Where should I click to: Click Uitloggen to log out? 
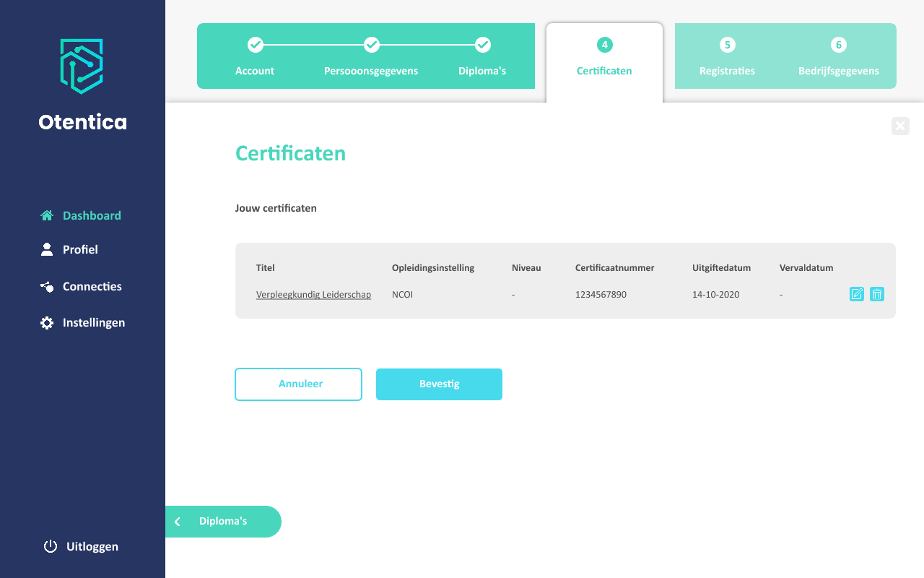(x=92, y=546)
